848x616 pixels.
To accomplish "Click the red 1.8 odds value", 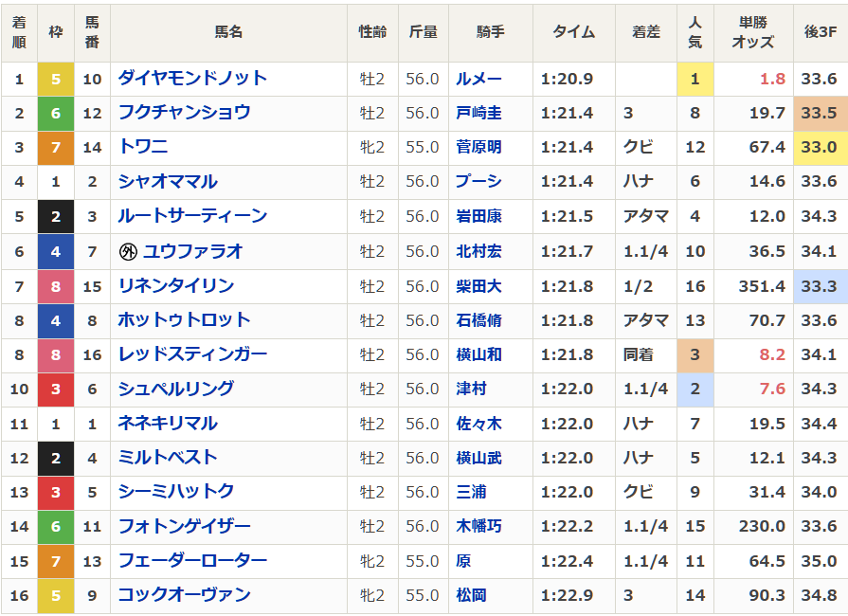I will point(772,80).
